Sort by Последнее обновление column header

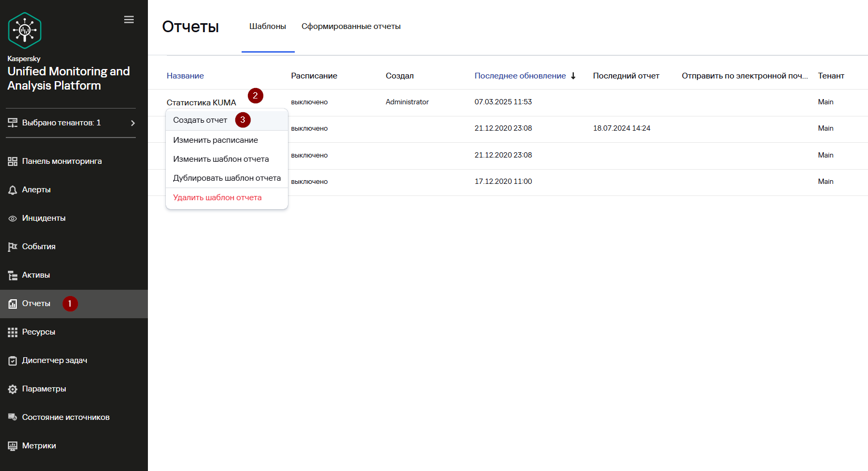[x=520, y=76]
